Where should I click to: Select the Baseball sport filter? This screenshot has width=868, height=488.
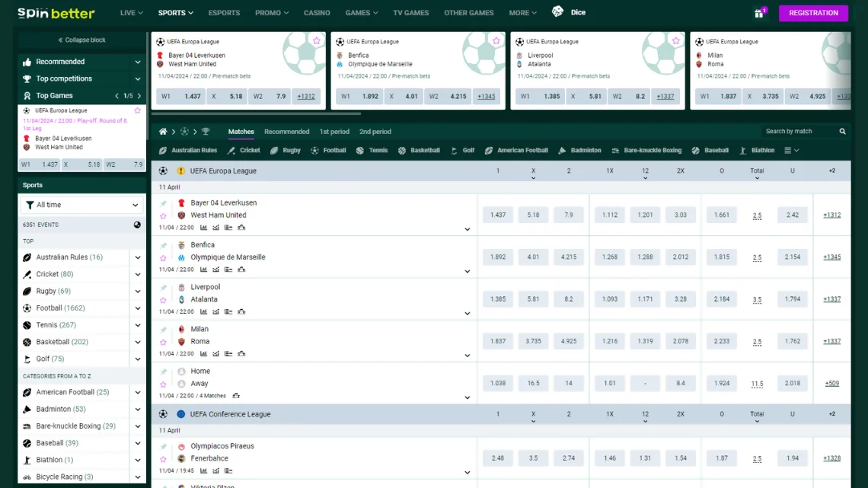(710, 151)
